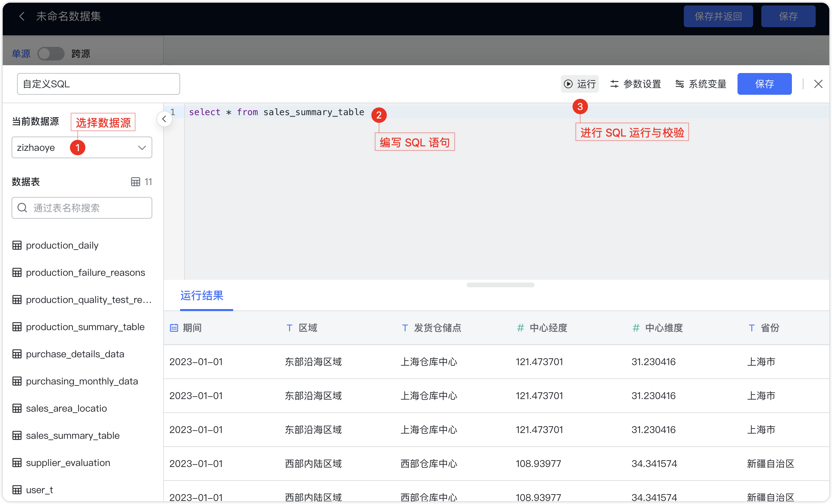Click the table icon beside production_failure_reasons
Image resolution: width=832 pixels, height=504 pixels.
point(17,272)
